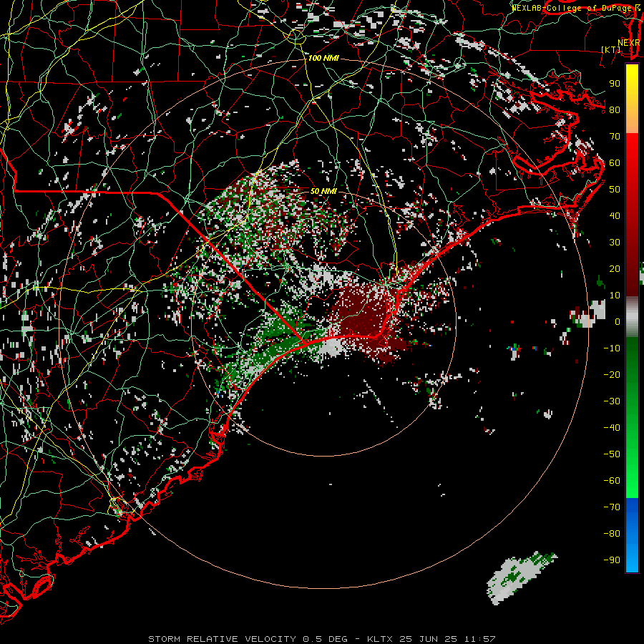Click the 0 value on velocity scale
Viewport: 644px width, 644px height.
pos(618,322)
